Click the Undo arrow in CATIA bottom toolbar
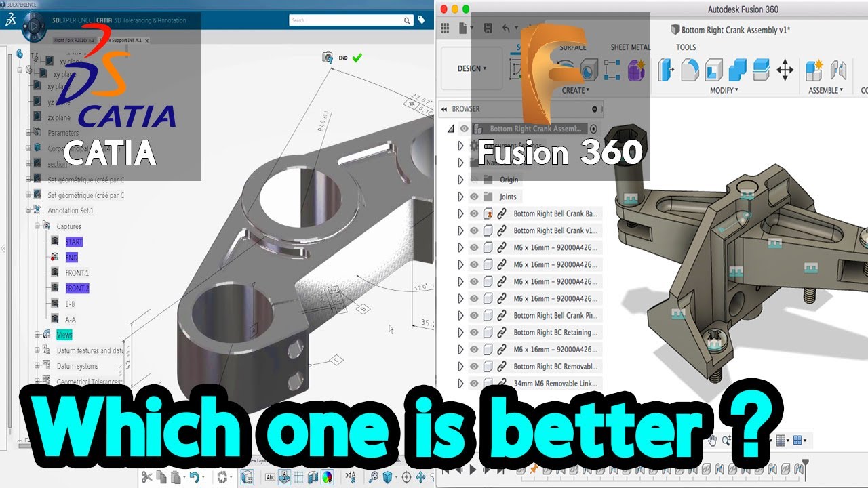Screen dimensions: 868x488 pyautogui.click(x=194, y=477)
